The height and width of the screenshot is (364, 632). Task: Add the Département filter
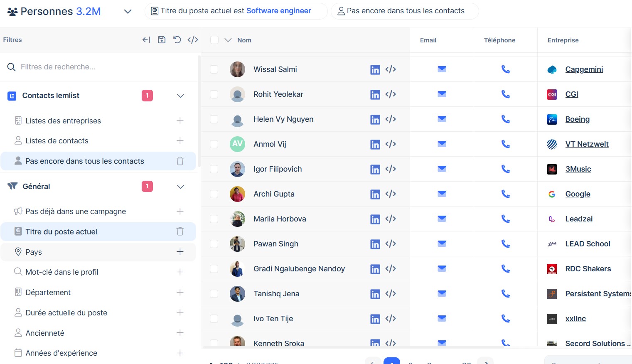[180, 293]
